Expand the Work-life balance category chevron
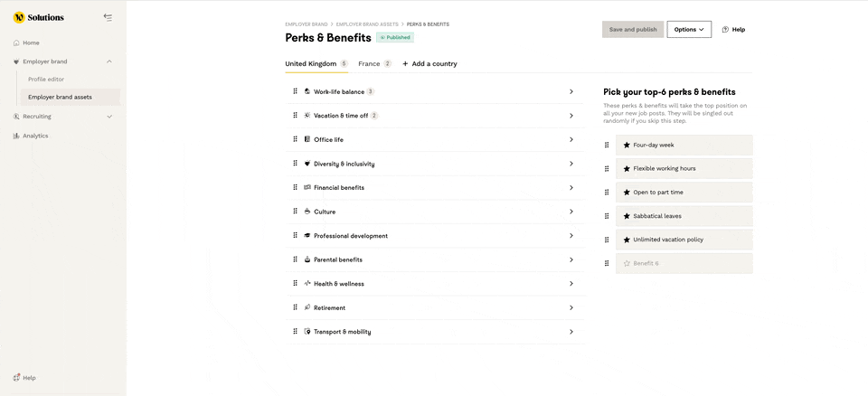This screenshot has width=868, height=396. point(571,91)
